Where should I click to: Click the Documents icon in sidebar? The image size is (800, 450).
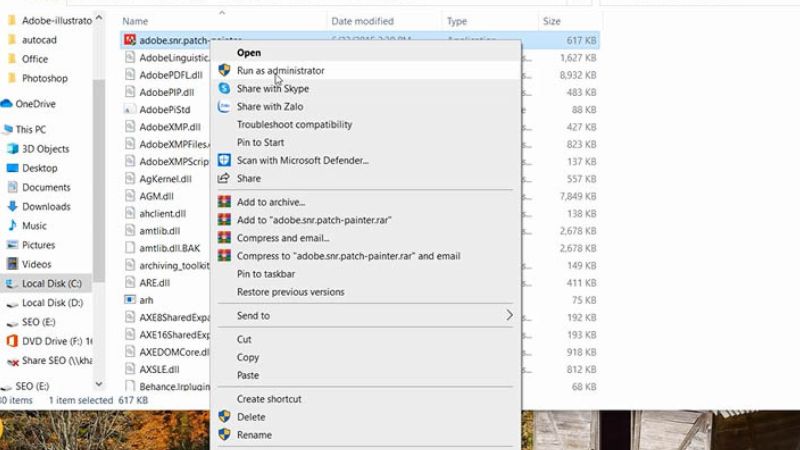click(12, 187)
